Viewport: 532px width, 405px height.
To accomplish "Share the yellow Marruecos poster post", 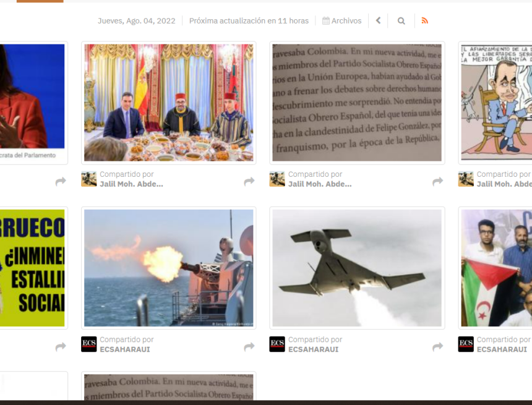I will tap(60, 346).
